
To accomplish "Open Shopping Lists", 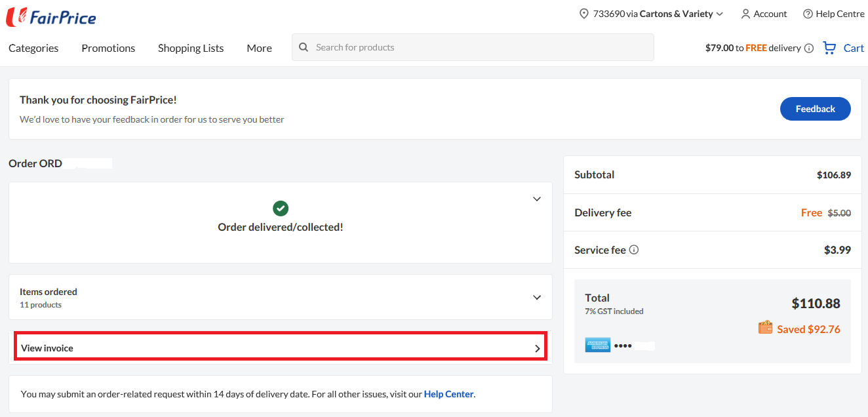I will tap(191, 48).
